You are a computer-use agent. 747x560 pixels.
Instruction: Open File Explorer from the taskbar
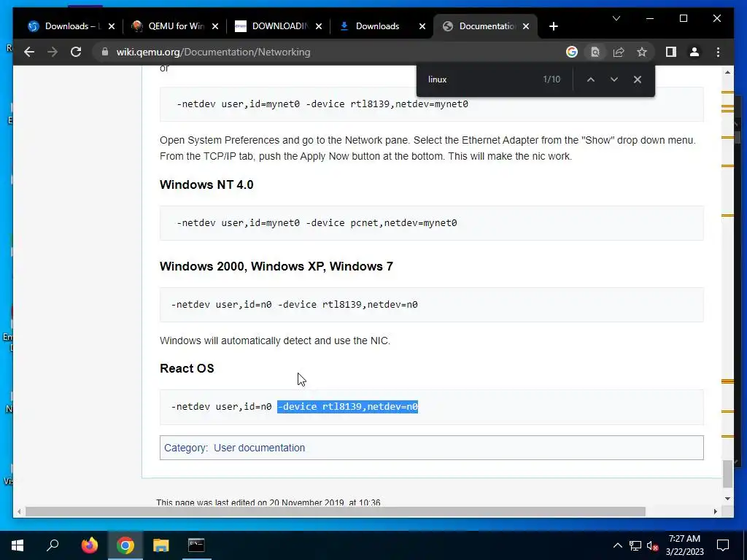[x=161, y=545]
